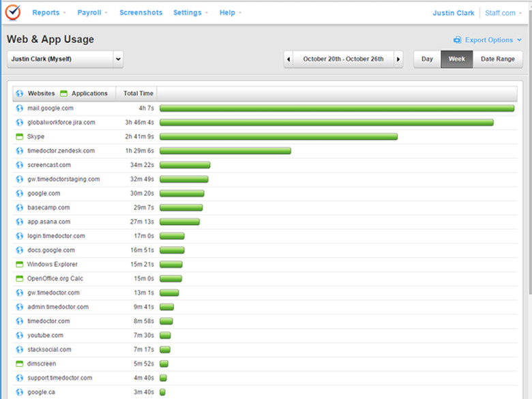Screen dimensions: 532x399
Task: Click the Export Options printer icon
Action: 458,40
